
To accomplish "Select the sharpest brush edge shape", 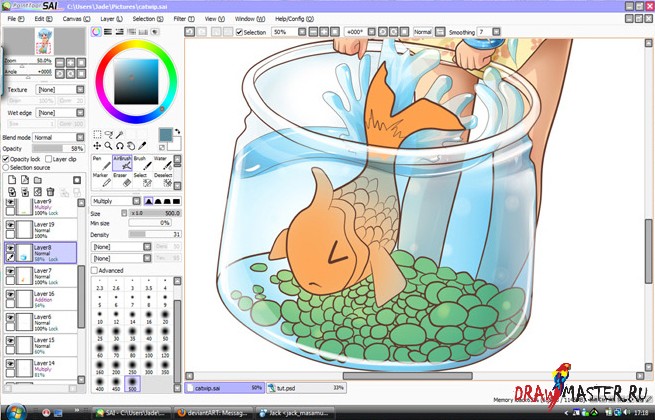I will coord(176,201).
